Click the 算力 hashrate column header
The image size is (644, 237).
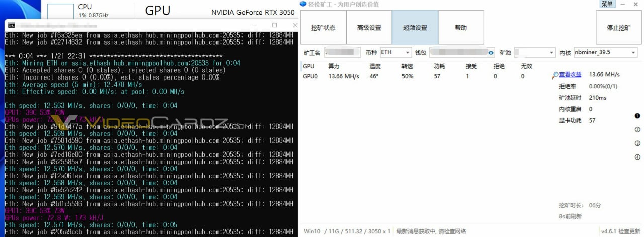point(334,66)
